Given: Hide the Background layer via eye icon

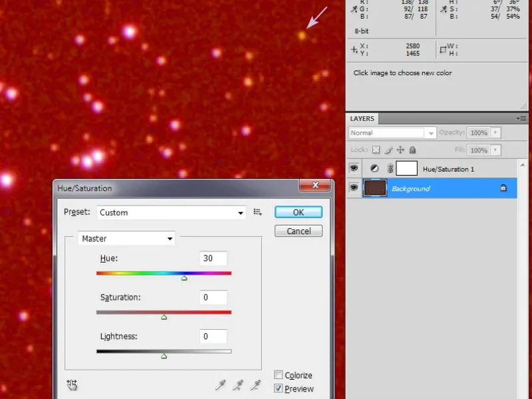Looking at the screenshot, I should point(354,188).
